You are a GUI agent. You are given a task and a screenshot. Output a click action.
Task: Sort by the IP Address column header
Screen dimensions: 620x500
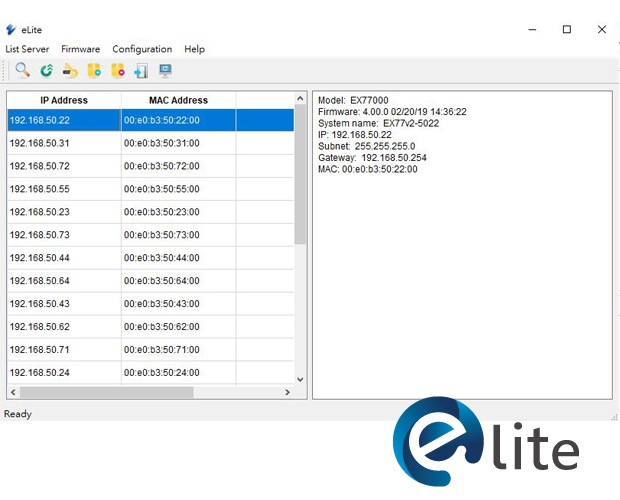64,100
